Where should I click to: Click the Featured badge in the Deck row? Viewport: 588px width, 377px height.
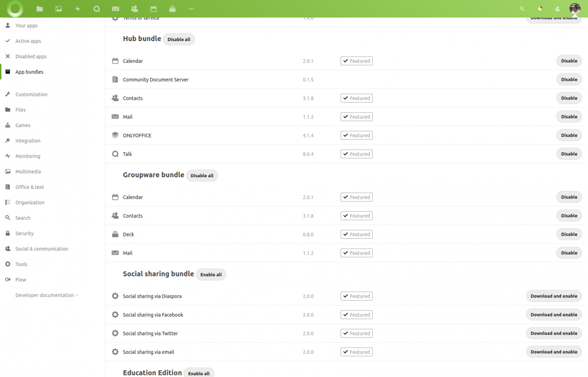[356, 234]
